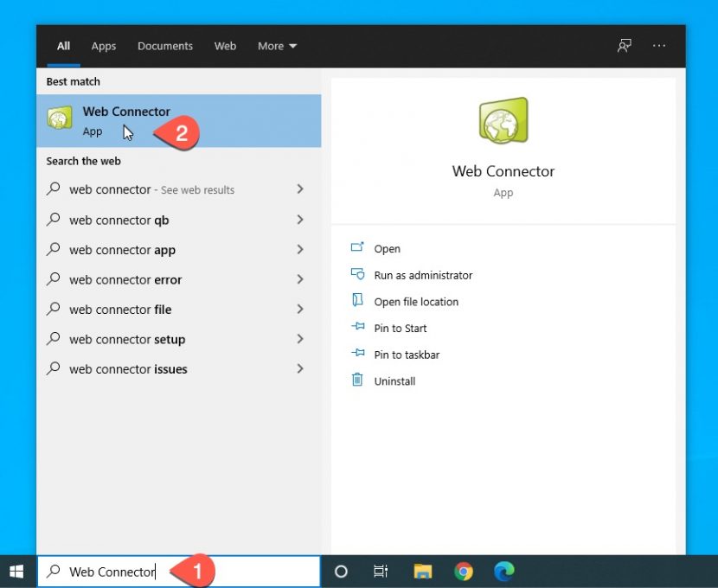The width and height of the screenshot is (718, 588).
Task: Open Microsoft Edge from the taskbar
Action: point(504,572)
